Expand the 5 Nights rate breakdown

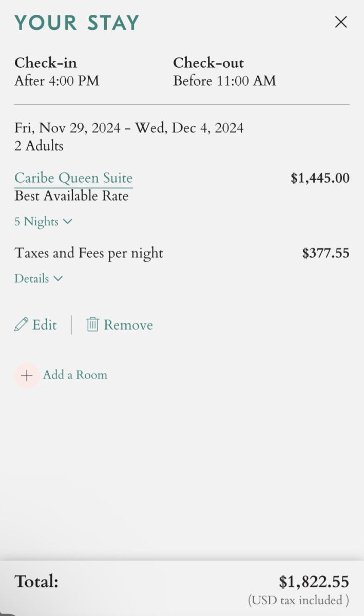[36, 222]
